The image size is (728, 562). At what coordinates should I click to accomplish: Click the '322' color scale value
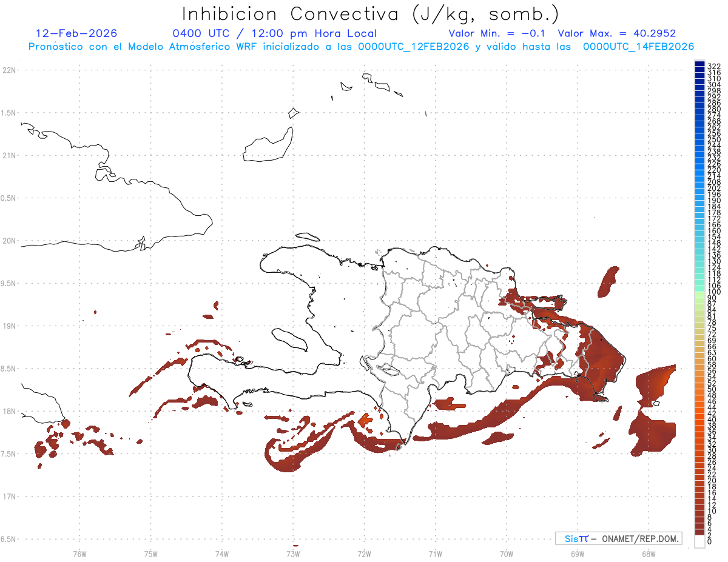point(714,65)
